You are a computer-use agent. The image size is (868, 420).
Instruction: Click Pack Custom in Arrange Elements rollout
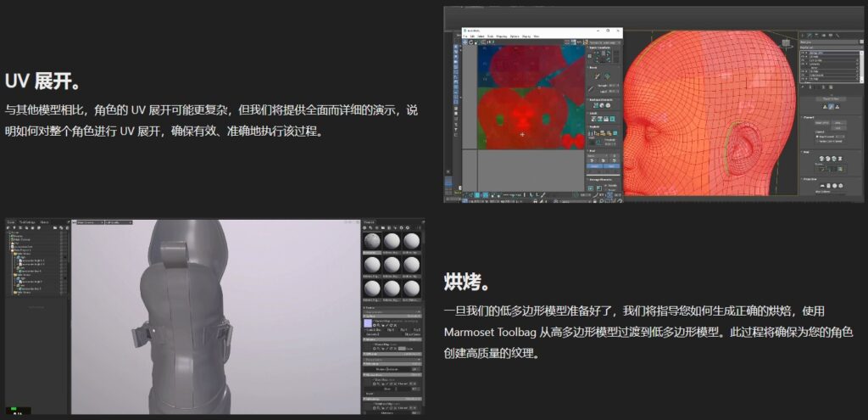(x=591, y=188)
